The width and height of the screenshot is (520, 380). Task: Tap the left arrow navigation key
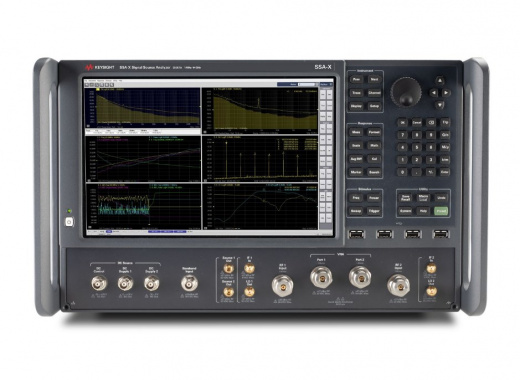coord(433,93)
